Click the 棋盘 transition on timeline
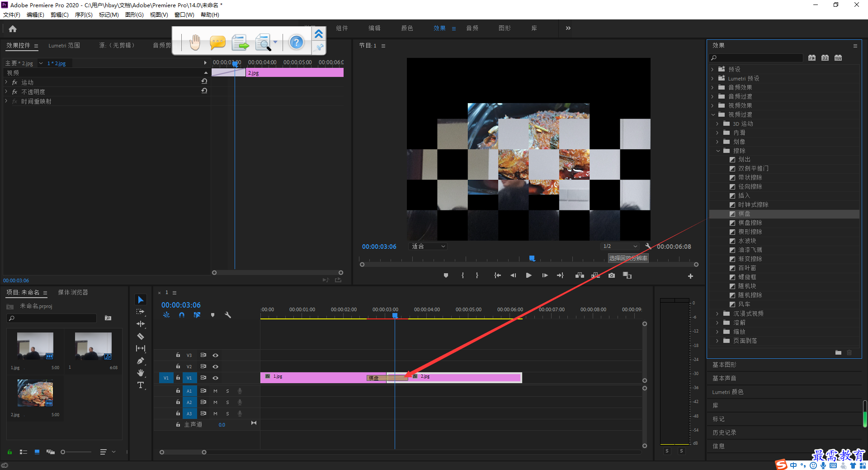868x470 pixels. coord(387,378)
